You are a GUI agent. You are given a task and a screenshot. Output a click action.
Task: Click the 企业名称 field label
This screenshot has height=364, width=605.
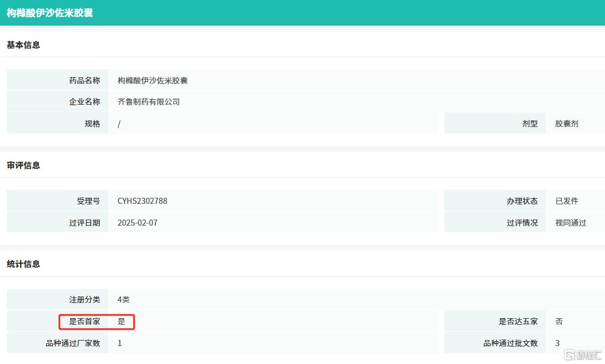84,102
